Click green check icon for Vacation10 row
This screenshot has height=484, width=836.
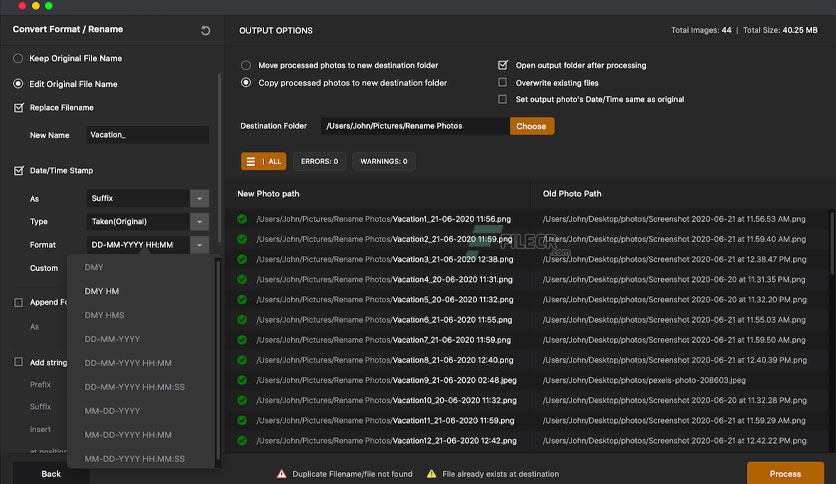click(x=242, y=400)
